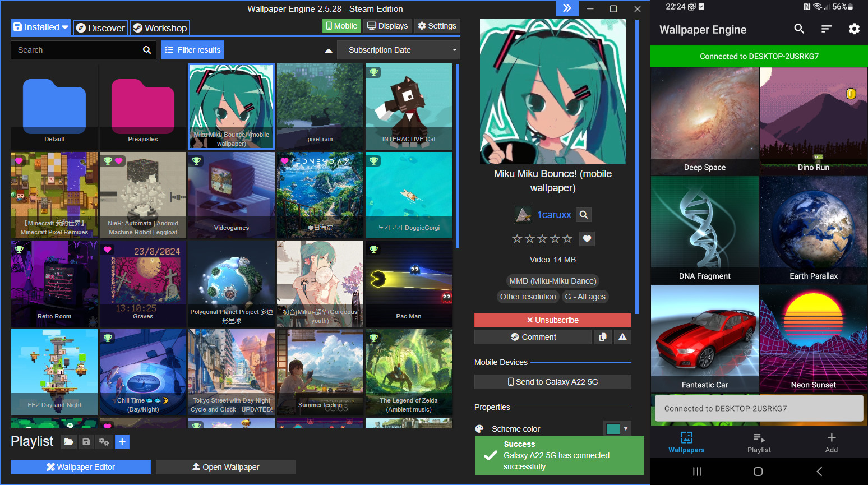868x485 pixels.
Task: Select the Graves wallpaper
Action: point(143,284)
